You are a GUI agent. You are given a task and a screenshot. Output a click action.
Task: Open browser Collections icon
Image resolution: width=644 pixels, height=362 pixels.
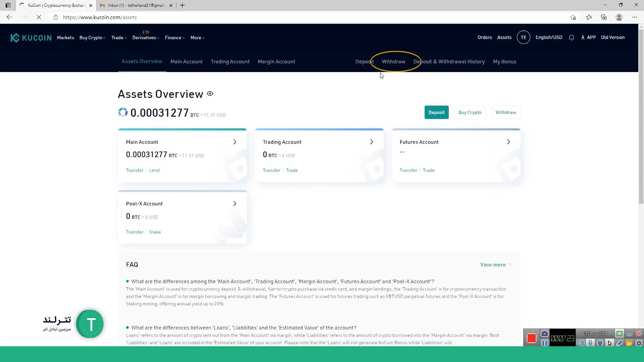(x=604, y=17)
